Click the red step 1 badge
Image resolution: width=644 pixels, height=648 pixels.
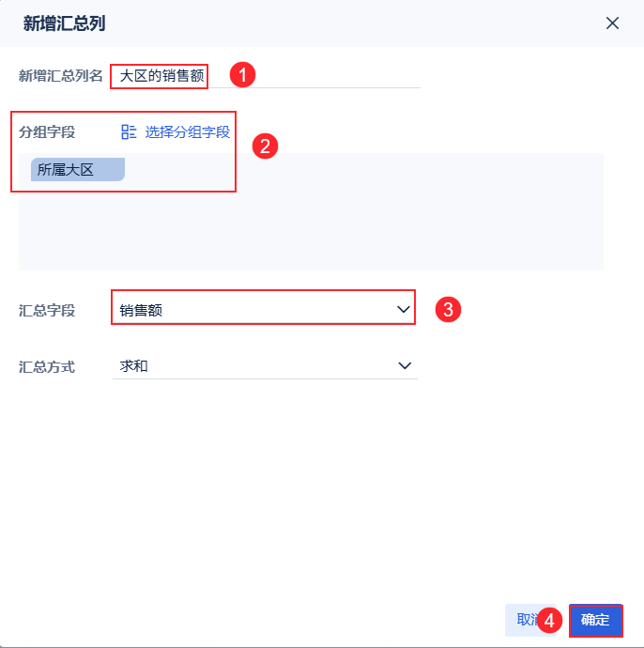tap(243, 75)
